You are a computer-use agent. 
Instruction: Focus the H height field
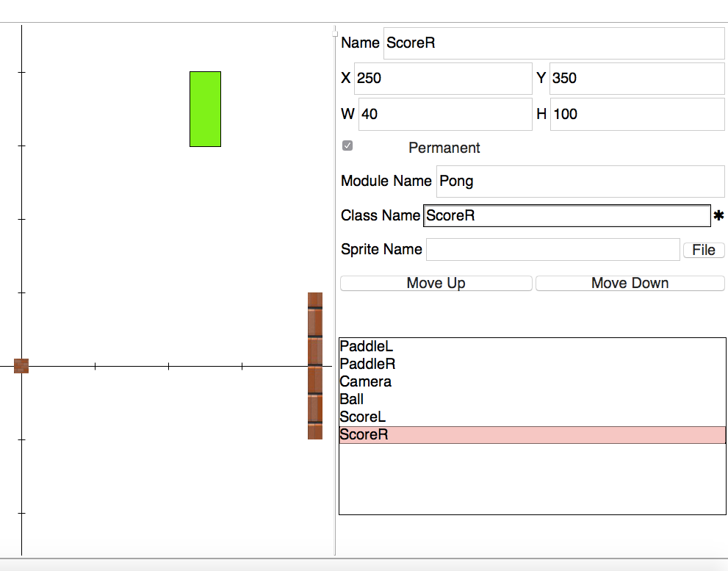[636, 115]
